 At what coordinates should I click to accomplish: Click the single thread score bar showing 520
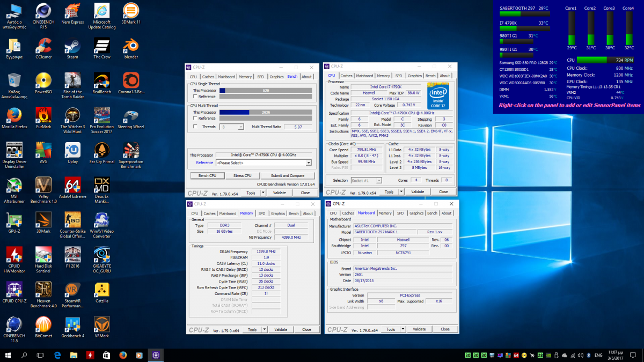(265, 91)
